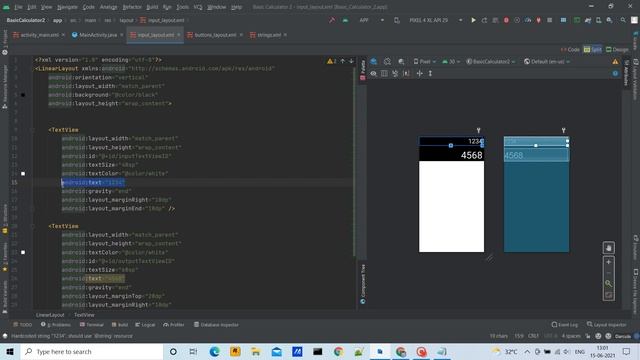Open Microsoft Edge from the taskbar
This screenshot has width=640, height=360.
(214, 352)
